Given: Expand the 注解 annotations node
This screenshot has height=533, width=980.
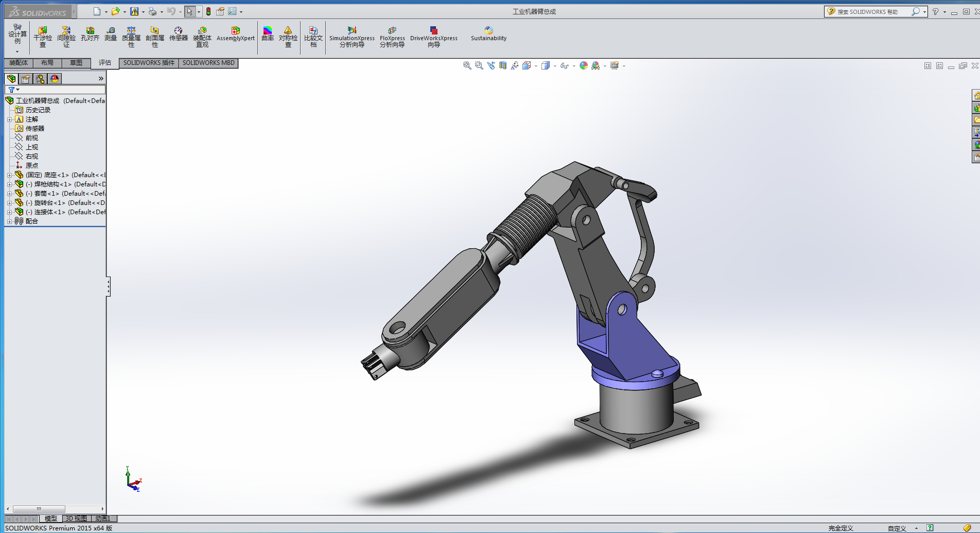Looking at the screenshot, I should point(9,119).
